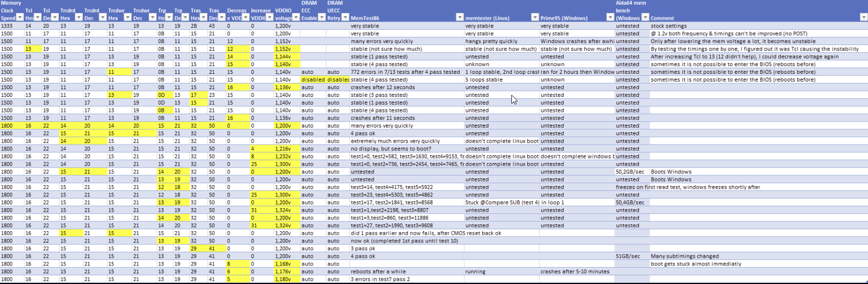Open the Trcdwr Dec filter dropdown
Viewport: 868px width, 284px height.
coord(152,17)
